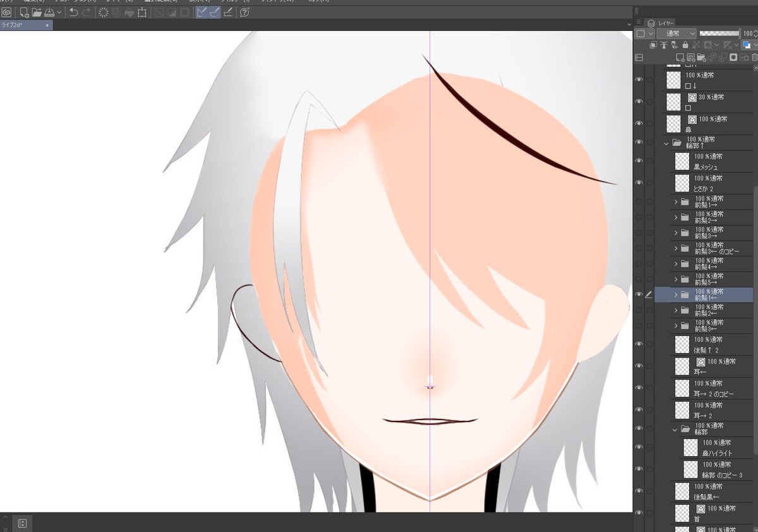758x532 pixels.
Task: Expand the 前髪4→ folder
Action: (675, 263)
